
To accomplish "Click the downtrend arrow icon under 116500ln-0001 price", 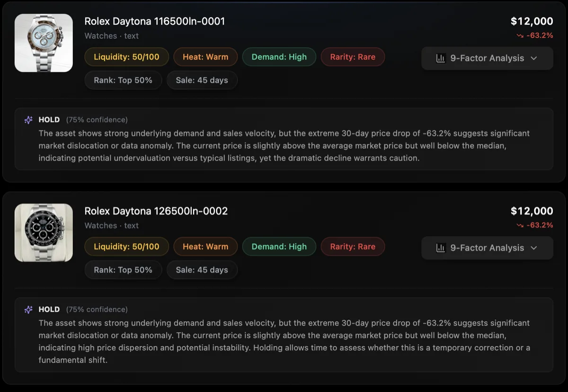I will click(x=520, y=36).
